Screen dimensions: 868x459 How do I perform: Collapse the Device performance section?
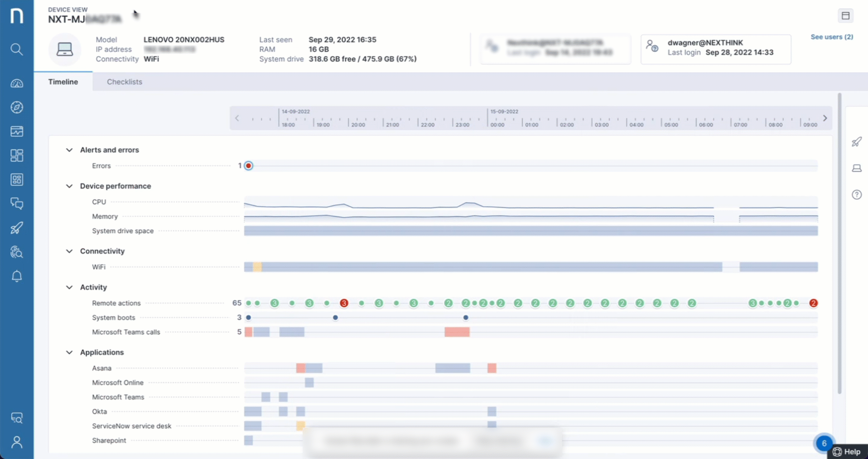69,186
